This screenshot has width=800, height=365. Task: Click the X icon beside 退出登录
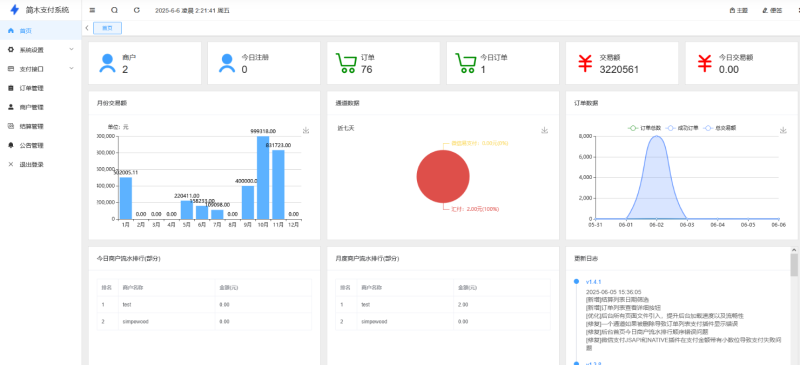(x=11, y=164)
